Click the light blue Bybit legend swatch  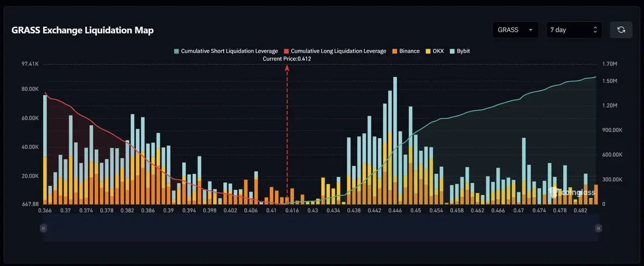pyautogui.click(x=451, y=51)
